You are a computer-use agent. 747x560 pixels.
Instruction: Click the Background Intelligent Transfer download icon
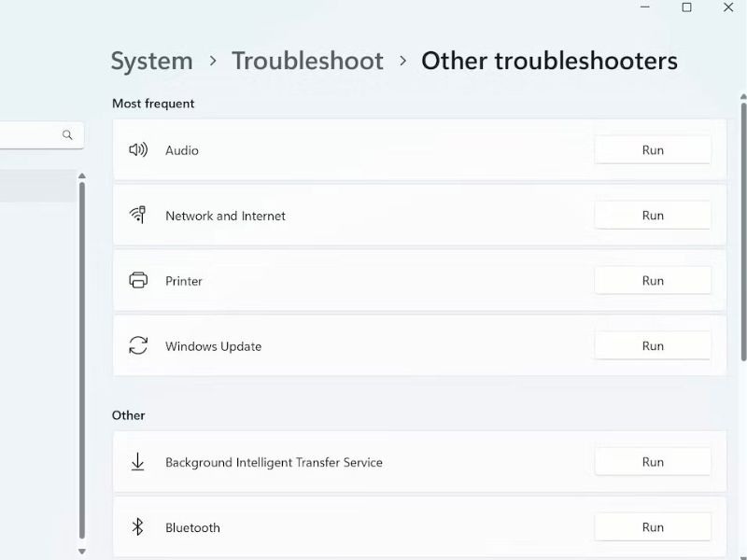pos(137,461)
